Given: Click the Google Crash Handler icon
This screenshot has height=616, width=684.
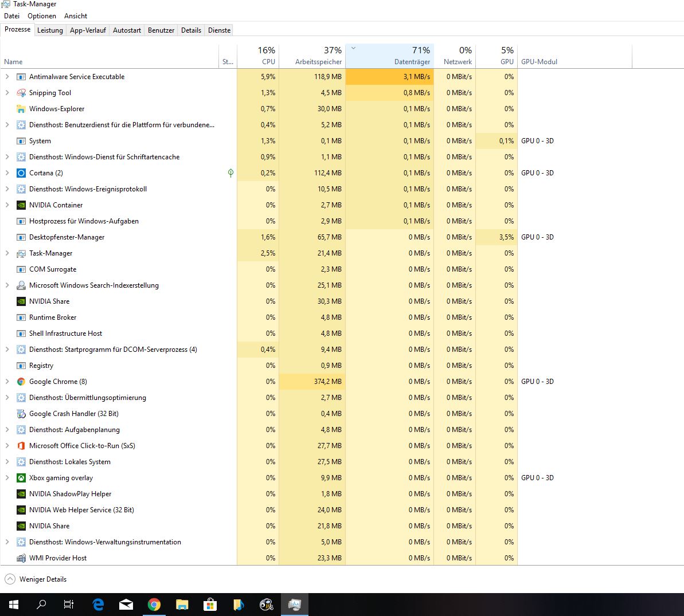Looking at the screenshot, I should pyautogui.click(x=21, y=414).
